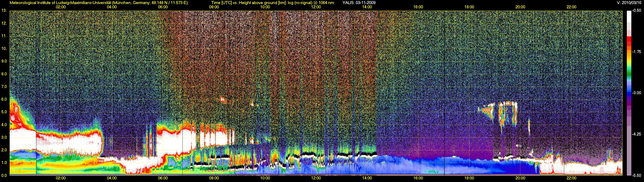Click the 22:00 label on bottom axis
Viewport: 644px width, 182px height.
pos(571,178)
